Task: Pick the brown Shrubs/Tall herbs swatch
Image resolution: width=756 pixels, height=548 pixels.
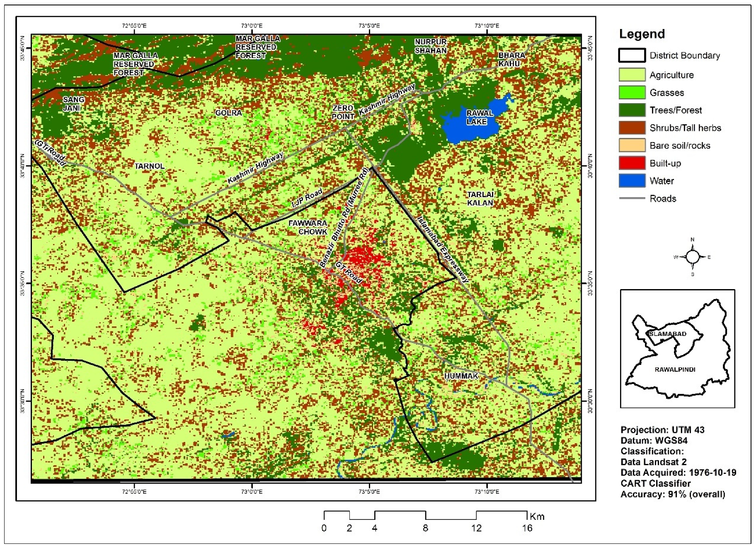Action: click(x=632, y=128)
